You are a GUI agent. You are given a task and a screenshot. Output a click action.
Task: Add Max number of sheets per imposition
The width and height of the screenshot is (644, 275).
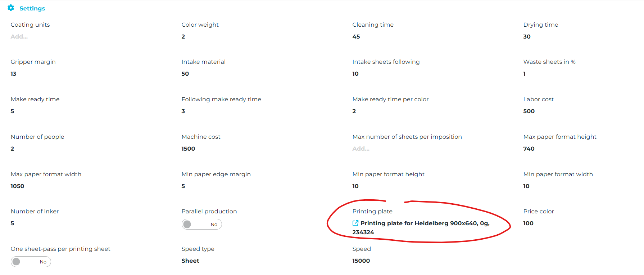361,148
